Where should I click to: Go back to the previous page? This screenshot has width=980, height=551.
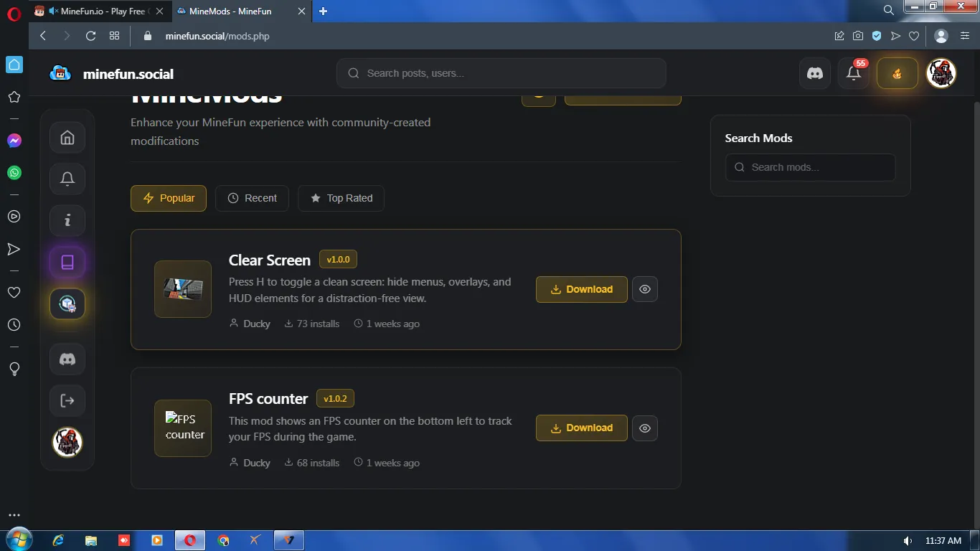pyautogui.click(x=43, y=36)
